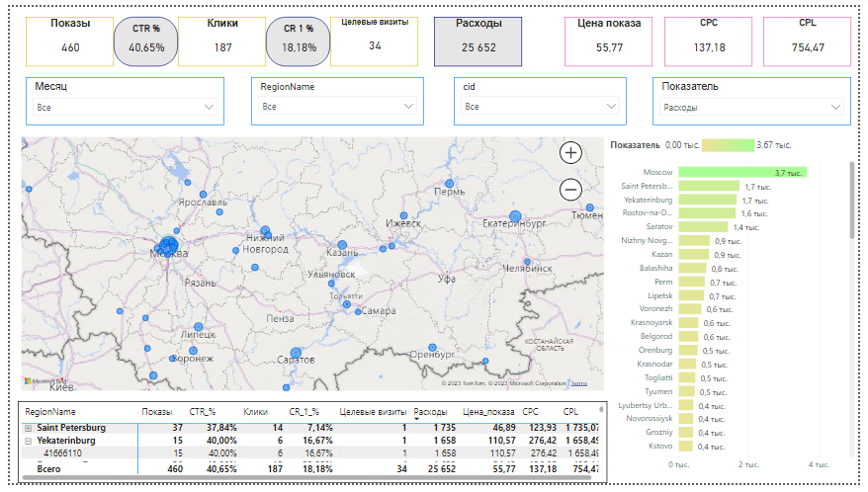868x492 pixels.
Task: Click the Perm bubble on the map
Action: click(x=449, y=184)
